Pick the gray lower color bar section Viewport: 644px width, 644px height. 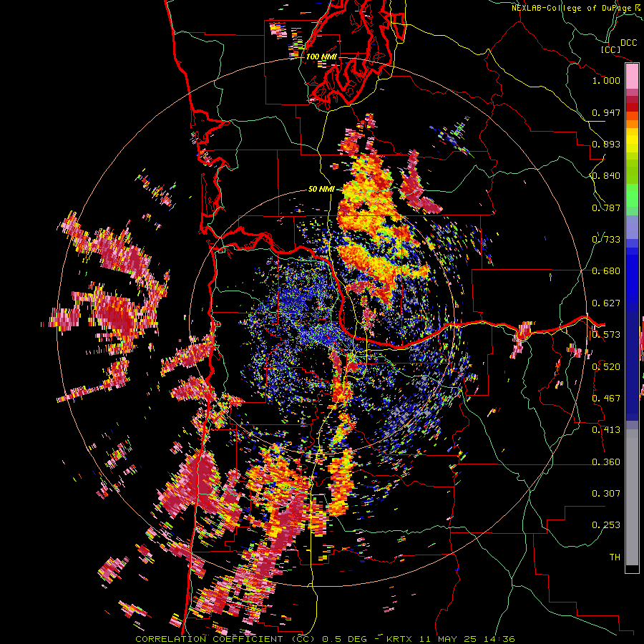(632, 497)
